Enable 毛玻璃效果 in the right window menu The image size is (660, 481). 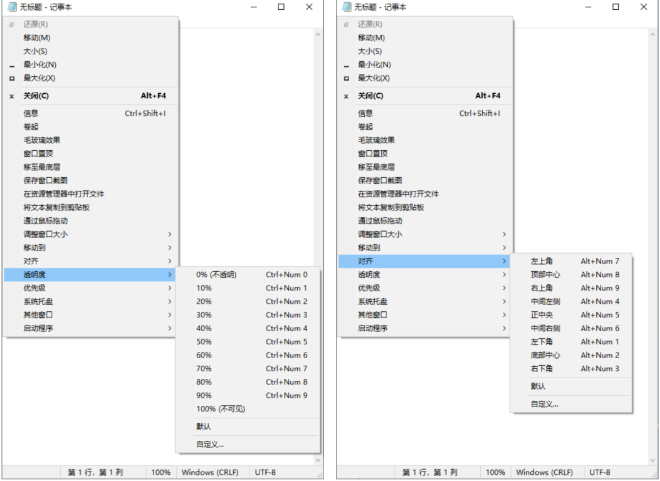(377, 140)
